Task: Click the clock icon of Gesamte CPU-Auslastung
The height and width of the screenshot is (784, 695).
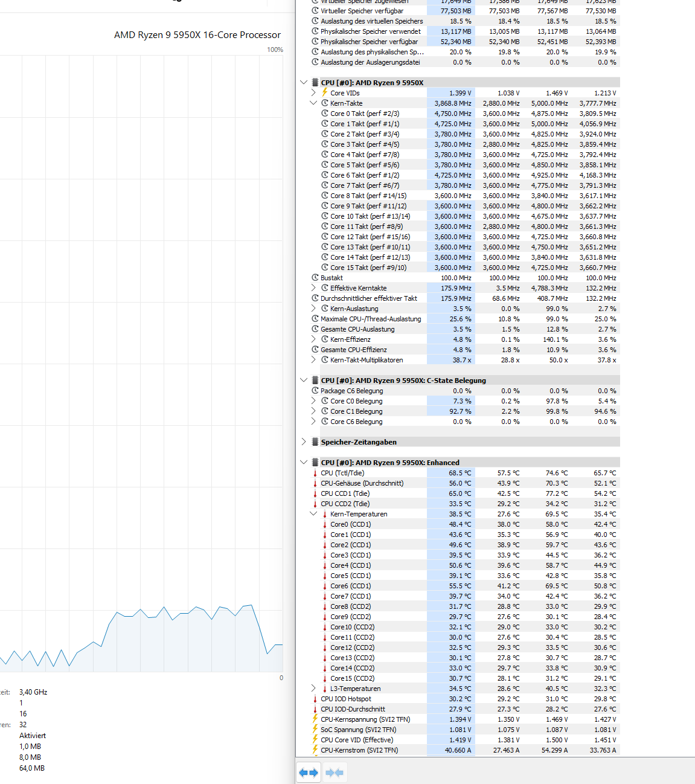Action: click(315, 329)
